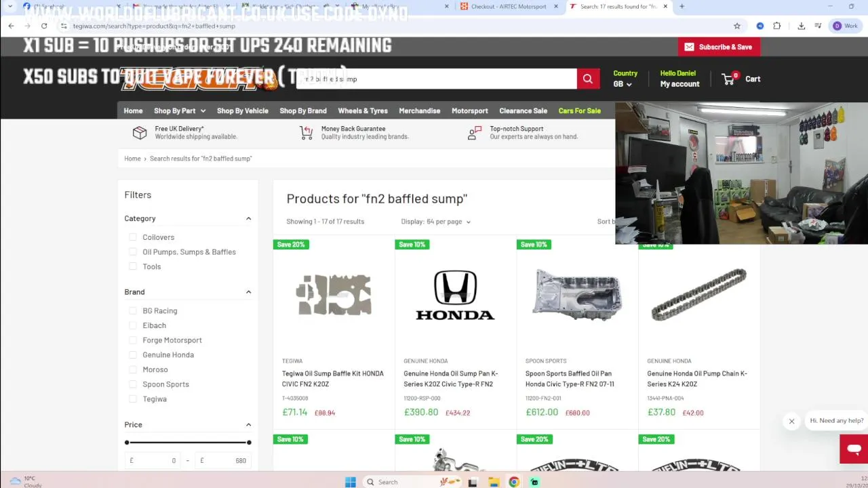Open the browser downloads icon
This screenshot has height=488, width=868.
click(802, 26)
